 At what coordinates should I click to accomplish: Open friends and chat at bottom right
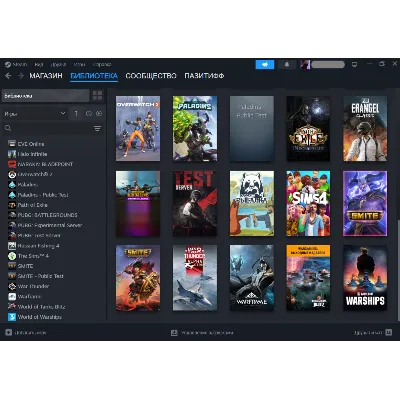click(373, 332)
